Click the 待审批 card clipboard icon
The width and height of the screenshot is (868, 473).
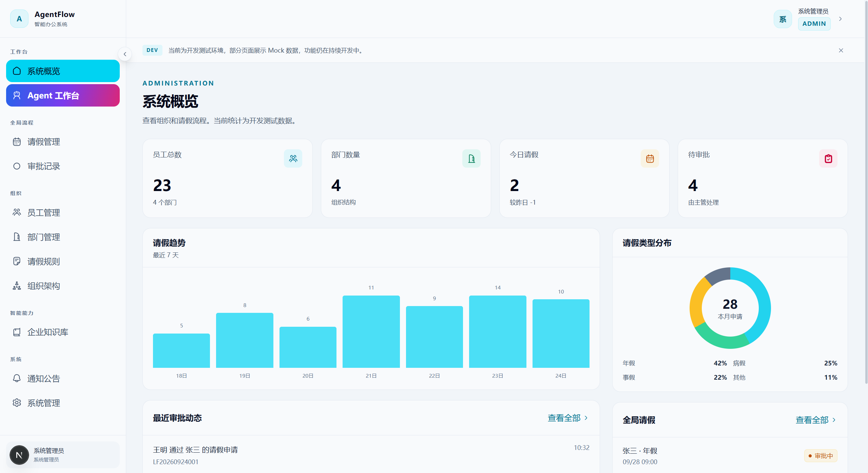tap(828, 158)
